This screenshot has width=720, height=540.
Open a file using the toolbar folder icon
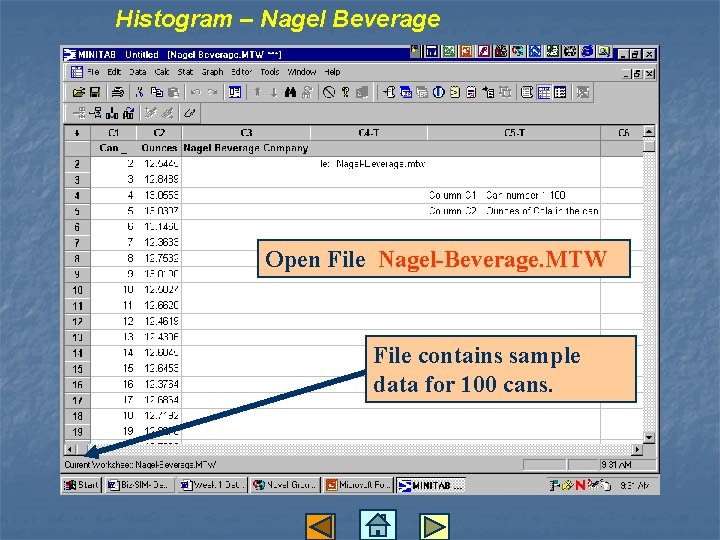(x=79, y=92)
